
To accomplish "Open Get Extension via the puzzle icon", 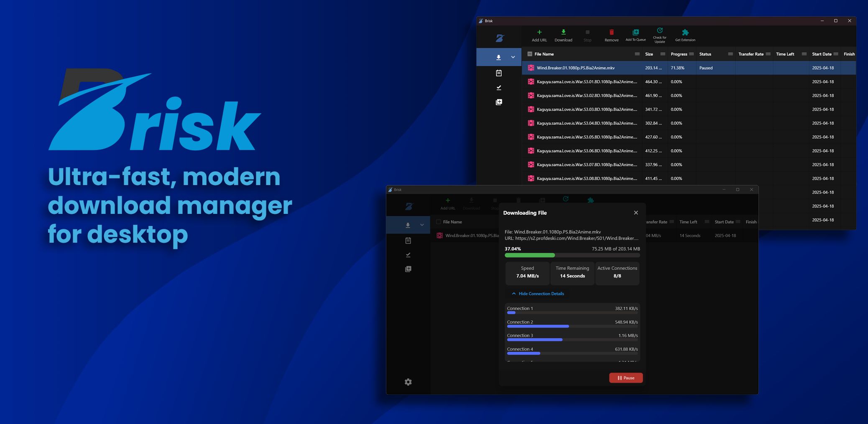I will 685,32.
